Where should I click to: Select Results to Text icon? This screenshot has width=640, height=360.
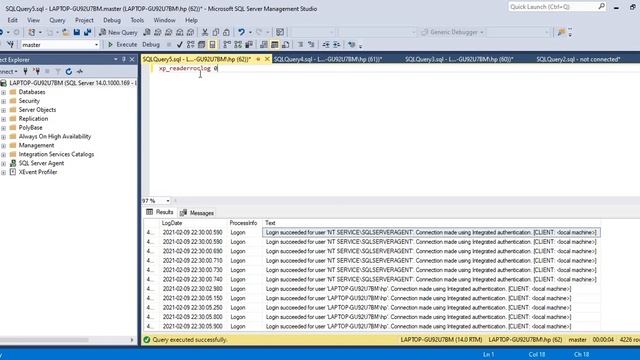click(x=264, y=44)
